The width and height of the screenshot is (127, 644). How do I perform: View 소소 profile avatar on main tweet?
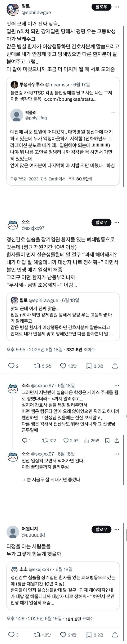13,225
